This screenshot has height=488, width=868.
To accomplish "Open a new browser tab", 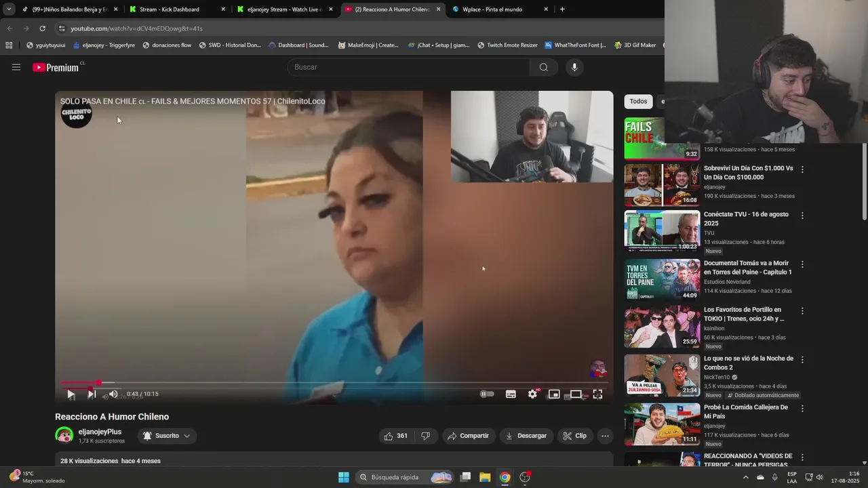I will pos(562,9).
